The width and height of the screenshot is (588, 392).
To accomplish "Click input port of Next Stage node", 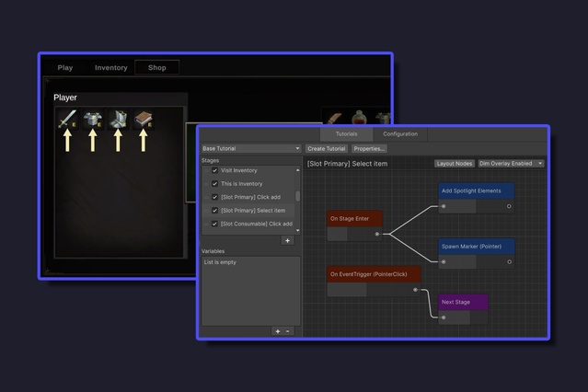I will pyautogui.click(x=444, y=317).
